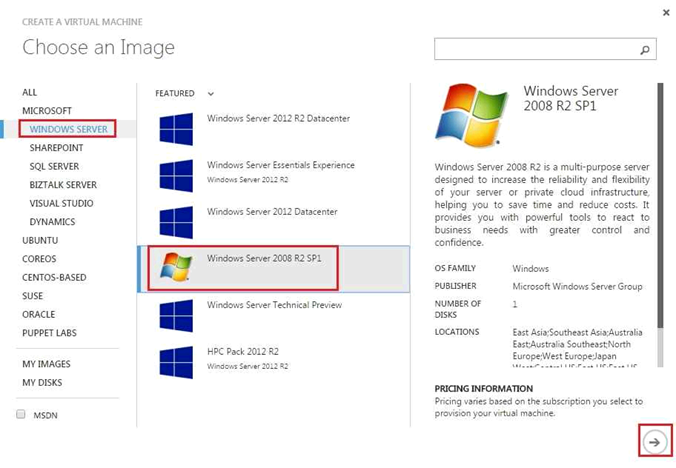Click the Windows Server 2008 R2 SP1 details title
Image resolution: width=676 pixels, height=468 pixels.
click(571, 98)
